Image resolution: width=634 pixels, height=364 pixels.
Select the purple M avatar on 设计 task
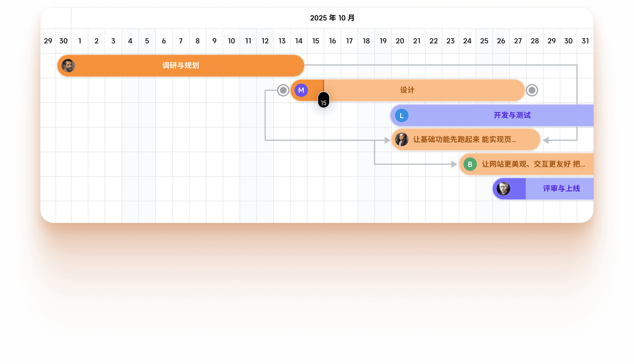click(301, 90)
